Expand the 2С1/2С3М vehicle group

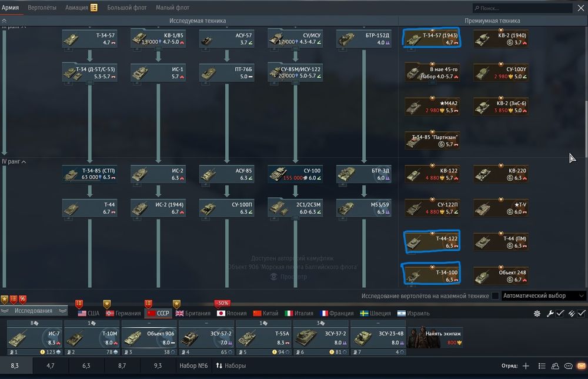point(296,208)
